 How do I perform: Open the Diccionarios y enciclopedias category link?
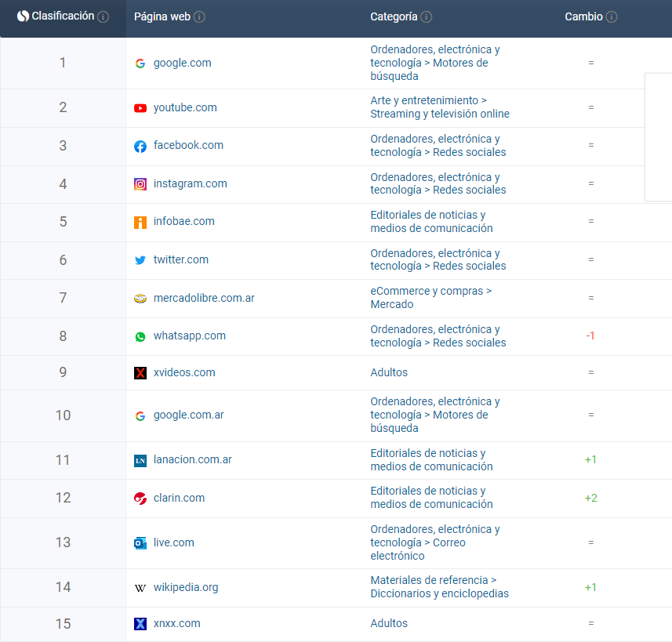tap(439, 594)
